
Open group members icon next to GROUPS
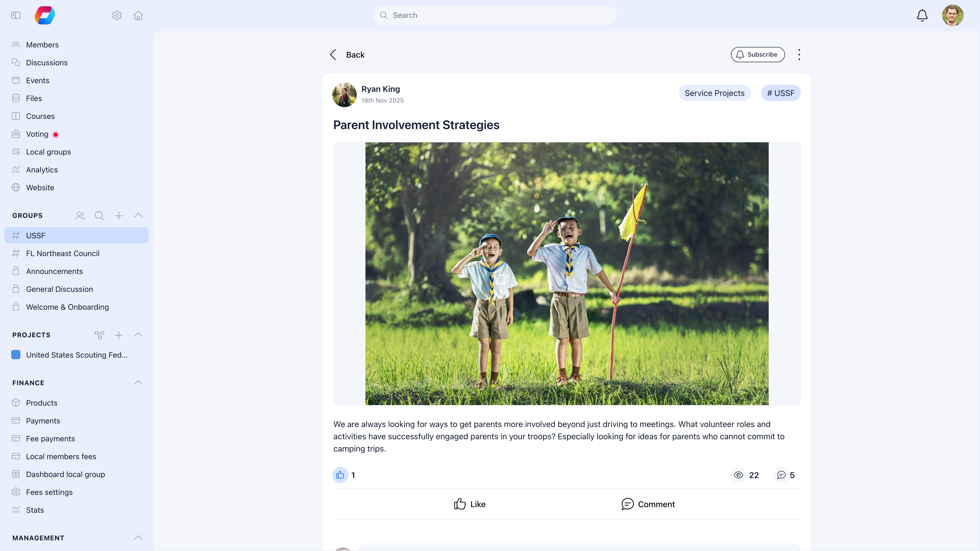[x=80, y=215]
